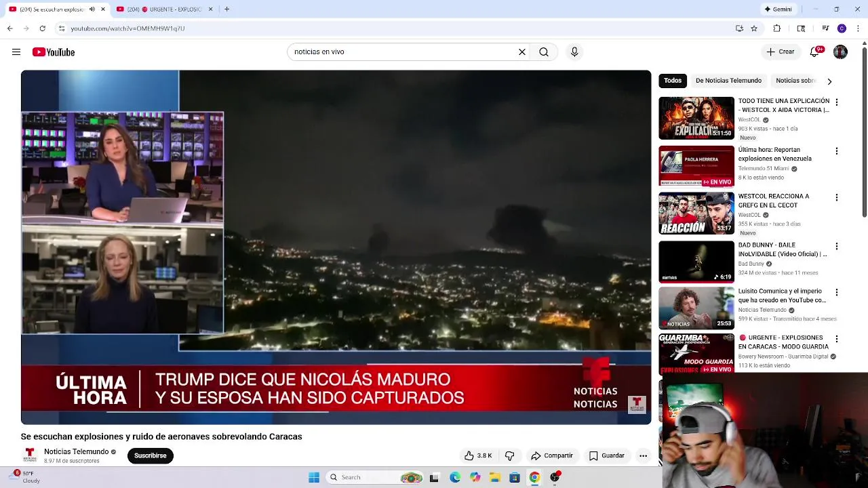This screenshot has height=488, width=868.
Task: Open 'Luisito Comunica y el imperio' thumbnail
Action: tap(696, 308)
